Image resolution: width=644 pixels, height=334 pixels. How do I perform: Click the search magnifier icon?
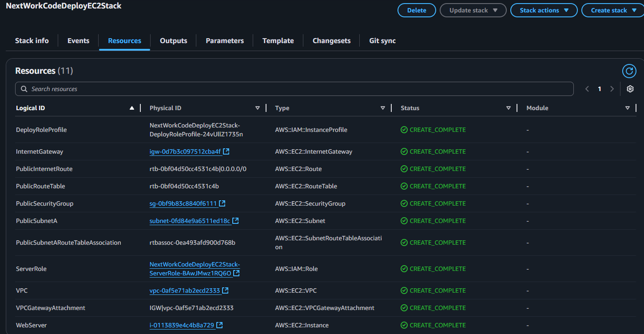tap(24, 89)
